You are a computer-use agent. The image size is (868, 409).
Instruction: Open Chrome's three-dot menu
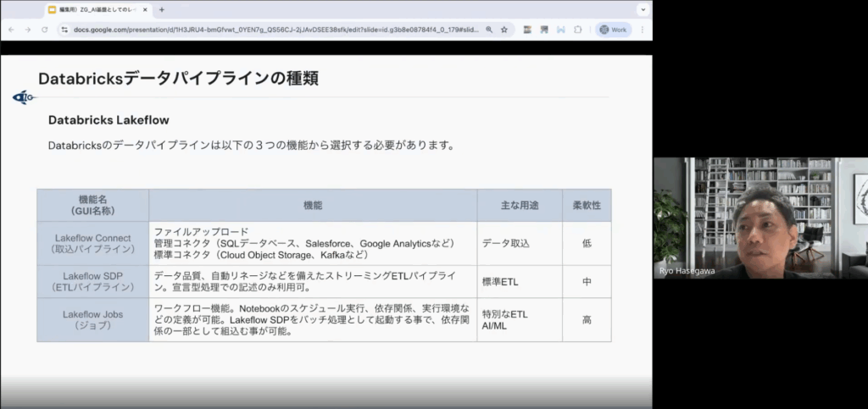(642, 29)
